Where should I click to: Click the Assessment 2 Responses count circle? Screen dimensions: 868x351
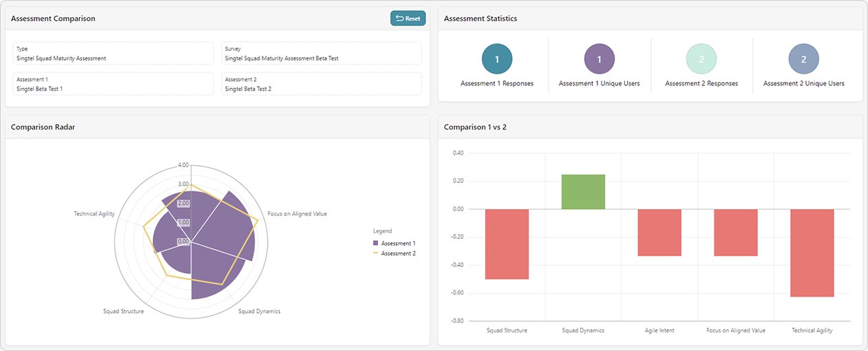tap(701, 59)
